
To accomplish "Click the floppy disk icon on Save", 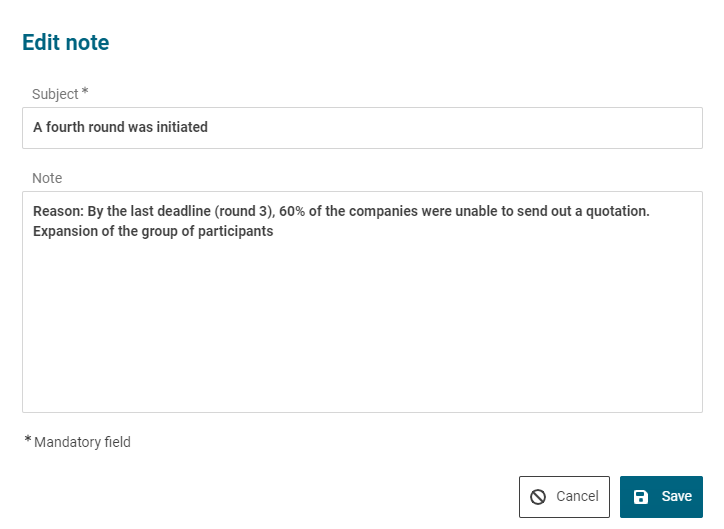I will (641, 497).
